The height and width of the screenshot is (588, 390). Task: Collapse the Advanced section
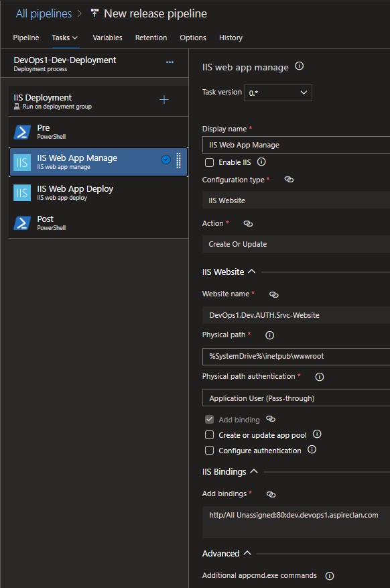coord(247,552)
